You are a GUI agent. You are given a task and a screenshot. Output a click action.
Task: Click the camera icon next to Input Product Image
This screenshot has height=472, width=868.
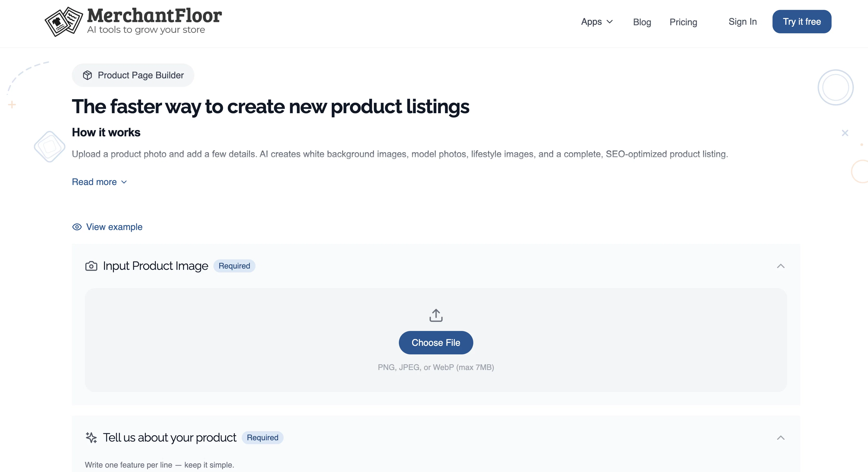pyautogui.click(x=91, y=266)
